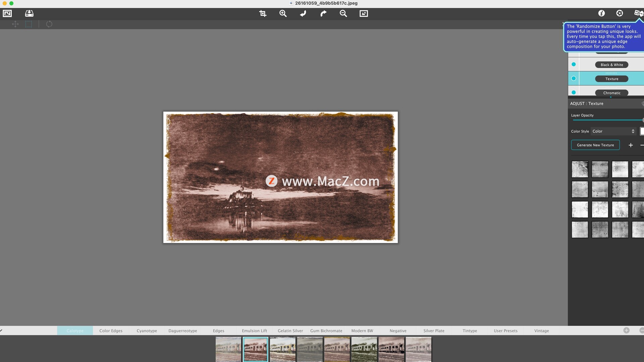The width and height of the screenshot is (644, 362).
Task: Open the settings gear icon
Action: point(620,13)
